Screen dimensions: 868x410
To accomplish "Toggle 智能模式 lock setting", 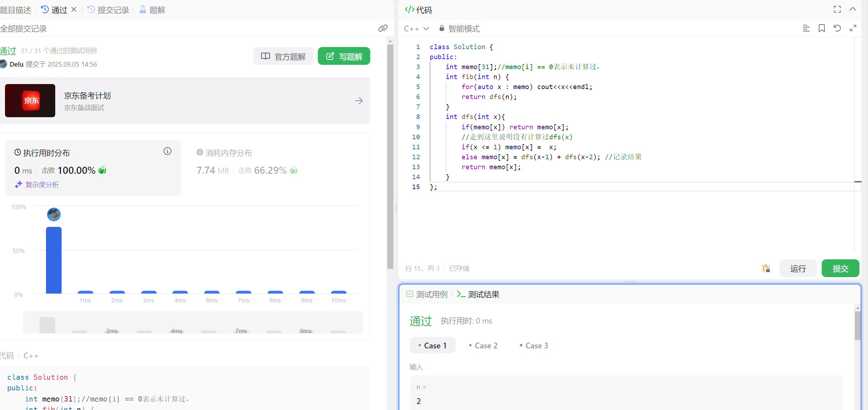I will pyautogui.click(x=460, y=29).
